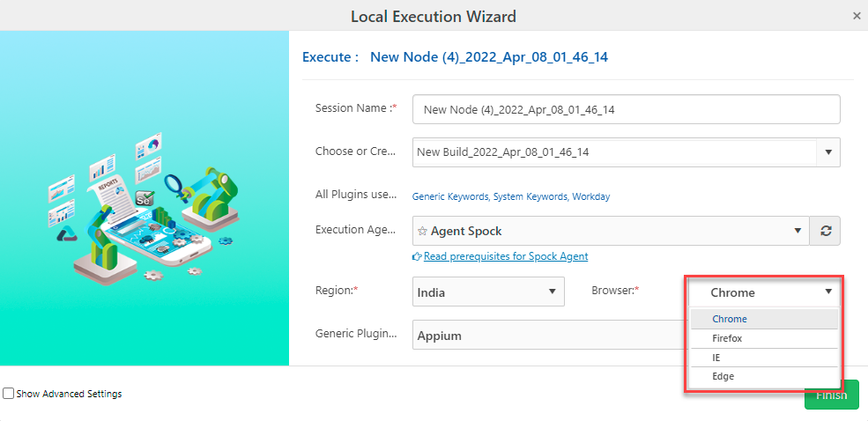Image resolution: width=868 pixels, height=421 pixels.
Task: Click the star icon beside Agent Spock
Action: point(422,232)
